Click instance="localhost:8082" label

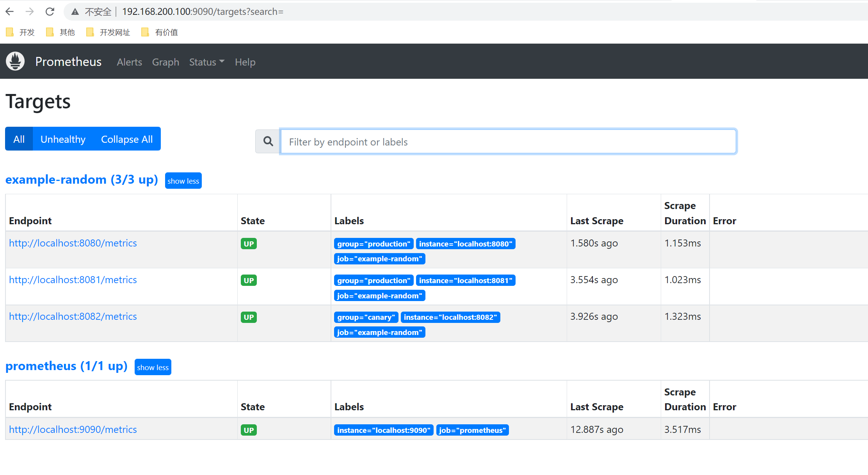(x=450, y=317)
